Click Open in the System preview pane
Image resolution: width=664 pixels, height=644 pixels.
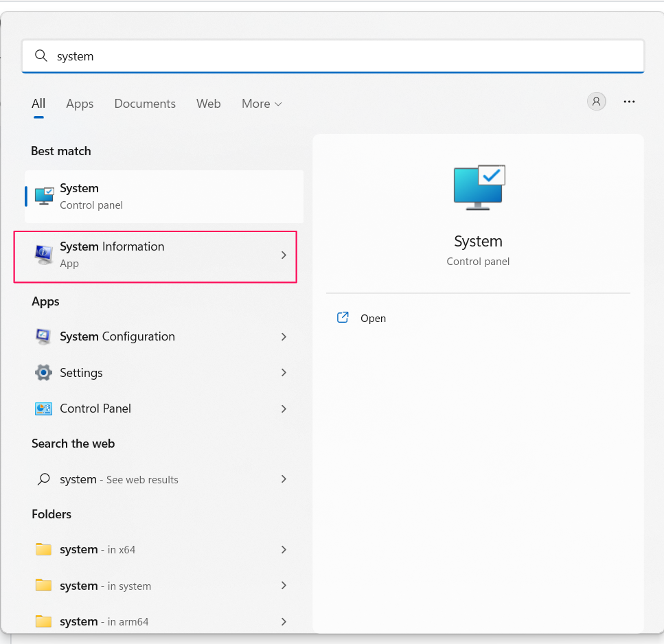(373, 318)
